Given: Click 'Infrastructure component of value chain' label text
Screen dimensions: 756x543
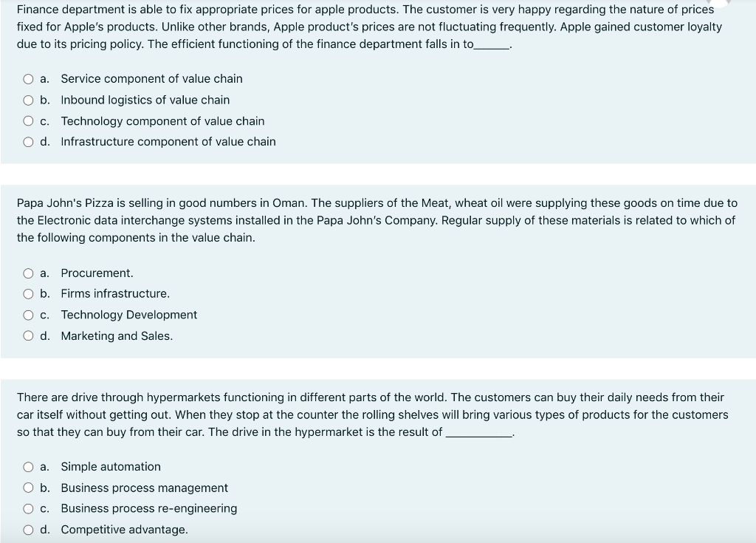Looking at the screenshot, I should (168, 141).
